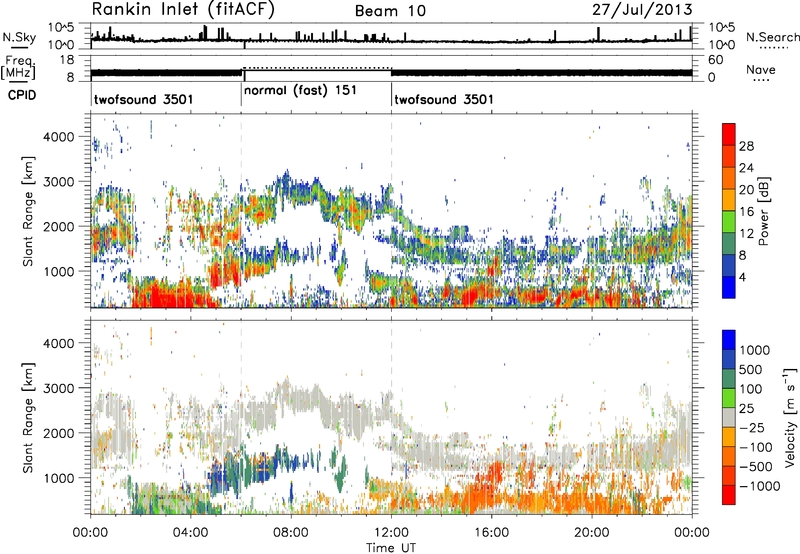Click the "-500" value on Velocity color bar
This screenshot has height=554, width=800.
[x=755, y=467]
